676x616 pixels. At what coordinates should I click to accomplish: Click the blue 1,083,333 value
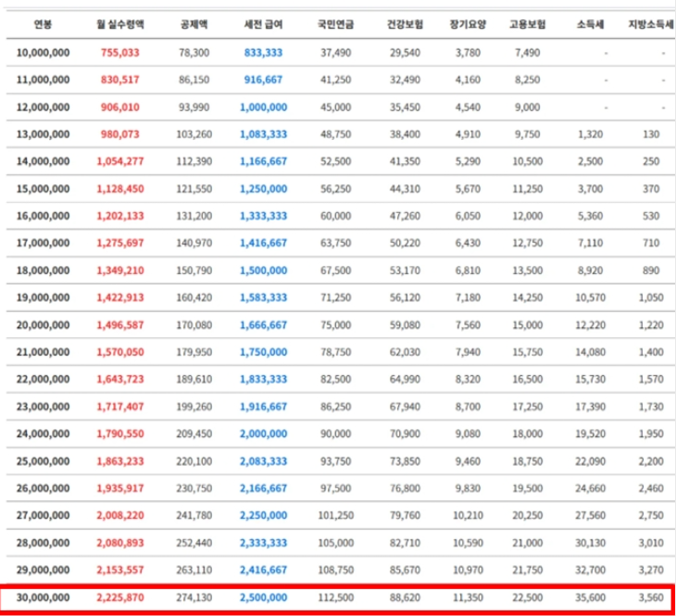[263, 134]
